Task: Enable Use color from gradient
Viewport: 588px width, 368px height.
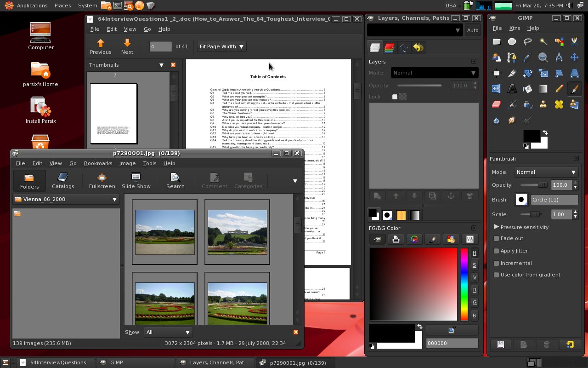Action: click(497, 275)
